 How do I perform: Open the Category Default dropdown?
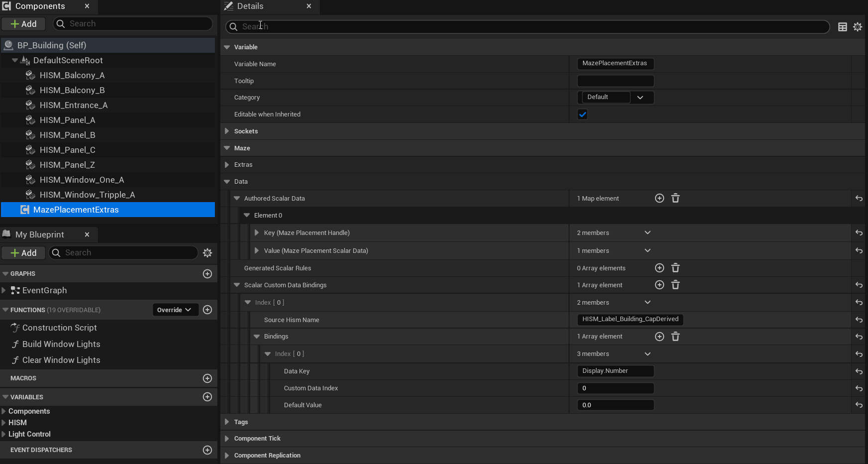coord(616,97)
